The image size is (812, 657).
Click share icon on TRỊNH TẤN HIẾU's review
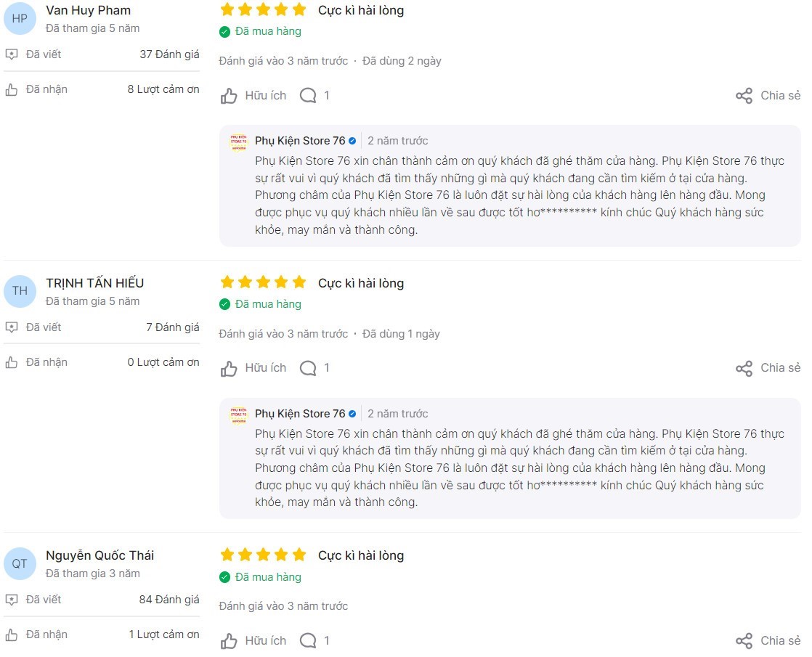pos(744,369)
